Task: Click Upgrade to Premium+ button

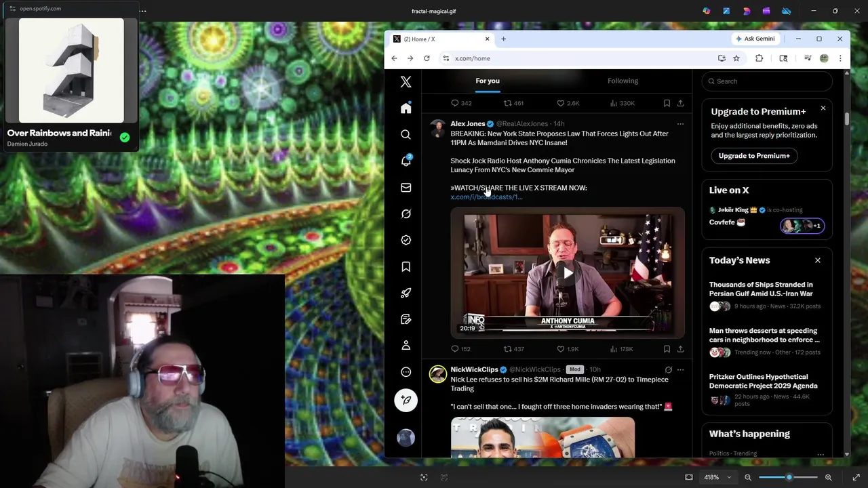Action: click(x=754, y=156)
